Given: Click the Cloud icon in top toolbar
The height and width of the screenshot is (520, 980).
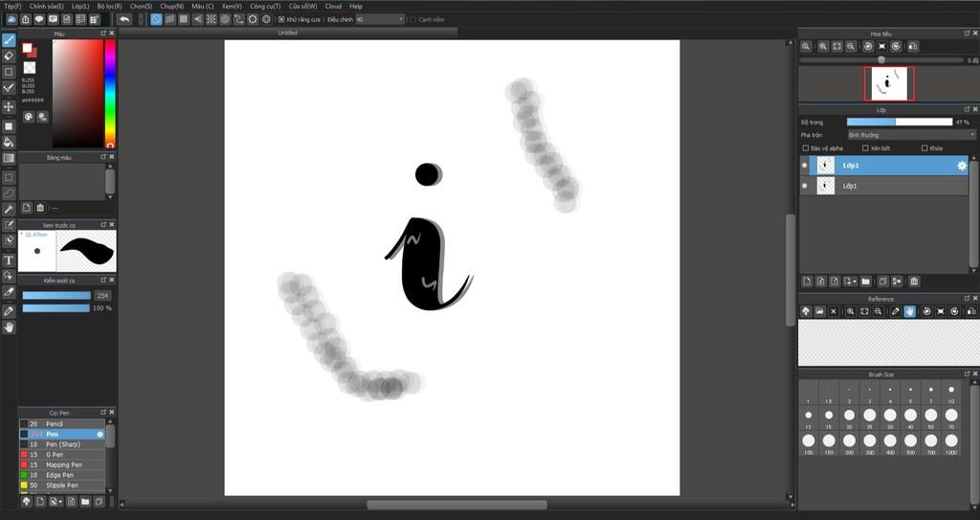Looking at the screenshot, I should pos(11,19).
